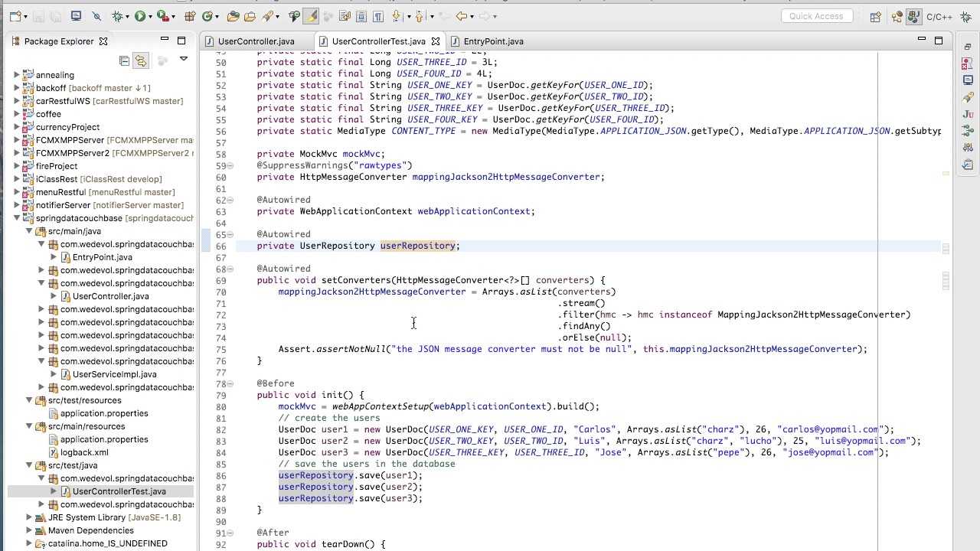The height and width of the screenshot is (551, 980).
Task: Click the Quick Access field
Action: (x=816, y=16)
